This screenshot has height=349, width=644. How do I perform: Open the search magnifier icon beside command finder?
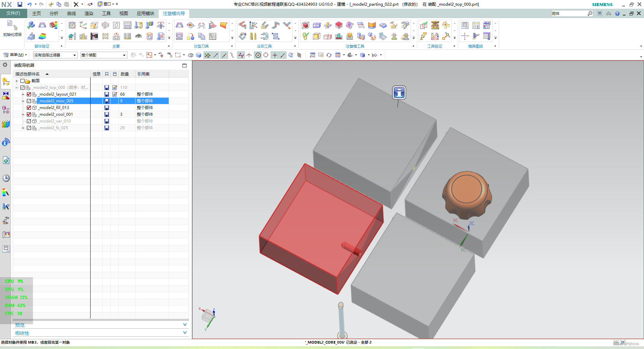point(590,13)
